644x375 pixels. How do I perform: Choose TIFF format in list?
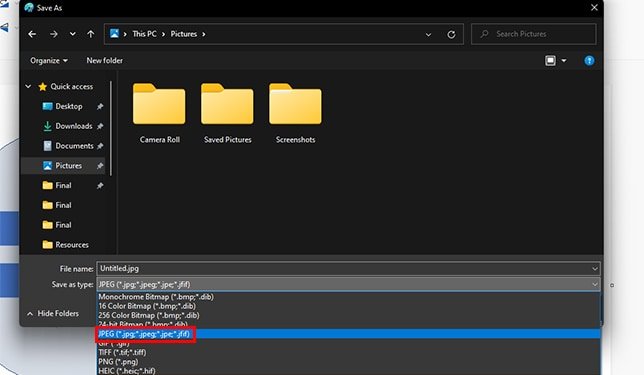349,352
